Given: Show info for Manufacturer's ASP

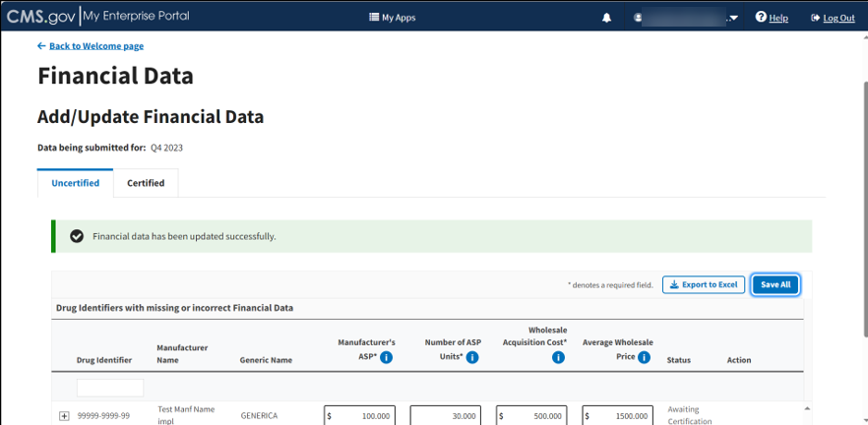Looking at the screenshot, I should click(x=387, y=357).
